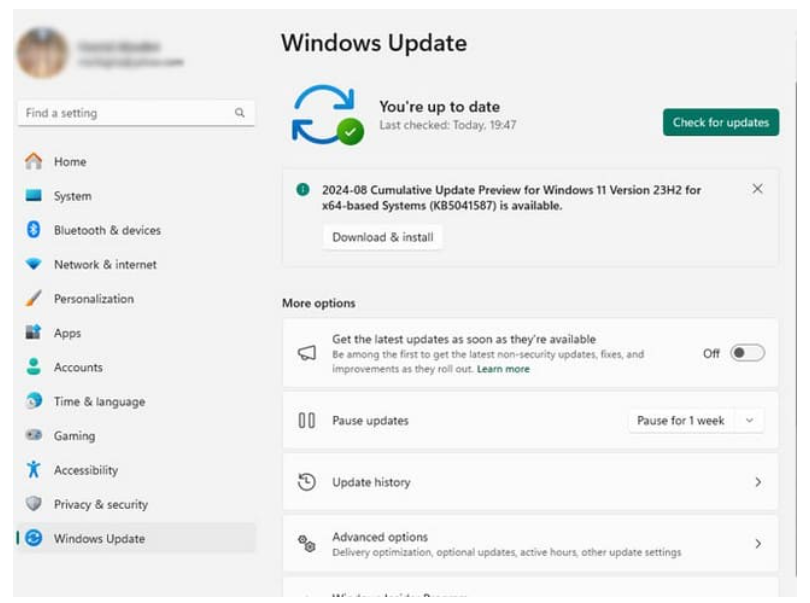Click the Personalization paintbrush icon
Viewport: 810px width, 603px height.
tap(34, 298)
